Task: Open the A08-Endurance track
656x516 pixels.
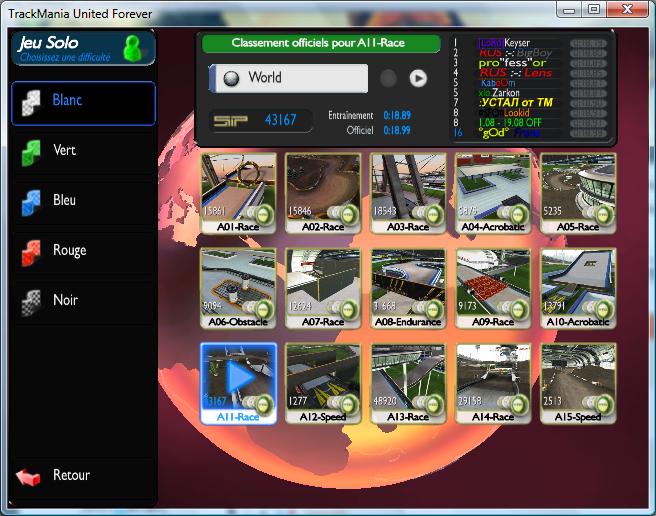Action: click(408, 288)
